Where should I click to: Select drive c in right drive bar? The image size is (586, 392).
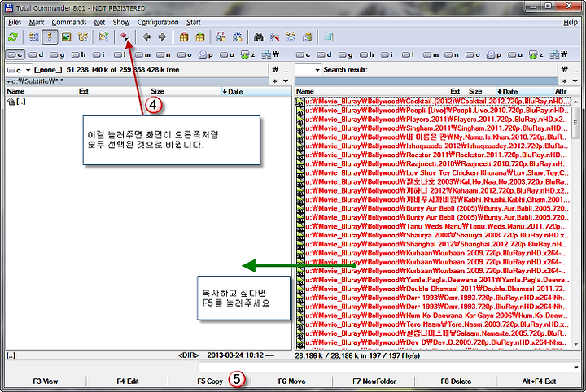[x=303, y=54]
